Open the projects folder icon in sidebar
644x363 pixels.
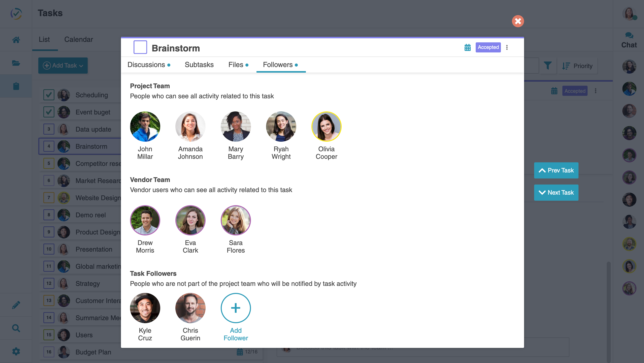(x=16, y=63)
